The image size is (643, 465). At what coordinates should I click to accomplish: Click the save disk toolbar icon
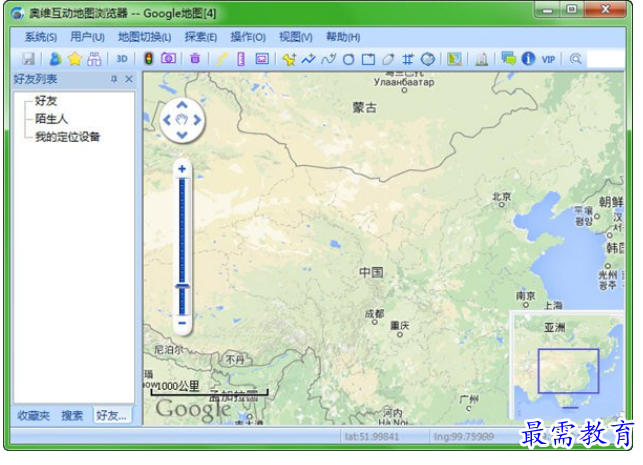28,59
